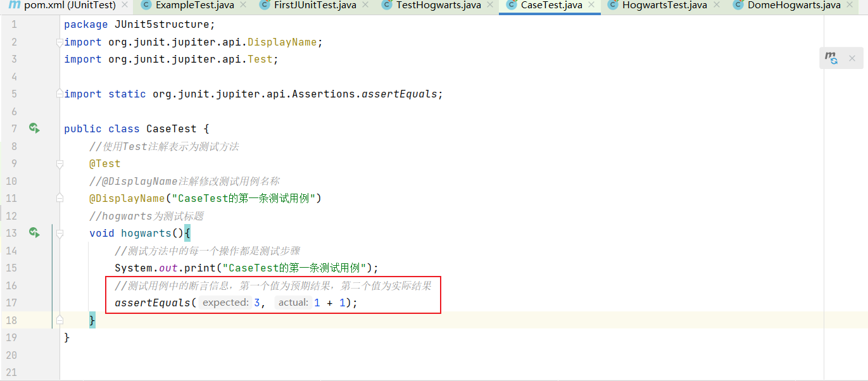Toggle fold marker beside the @Test annotation

pyautogui.click(x=60, y=163)
